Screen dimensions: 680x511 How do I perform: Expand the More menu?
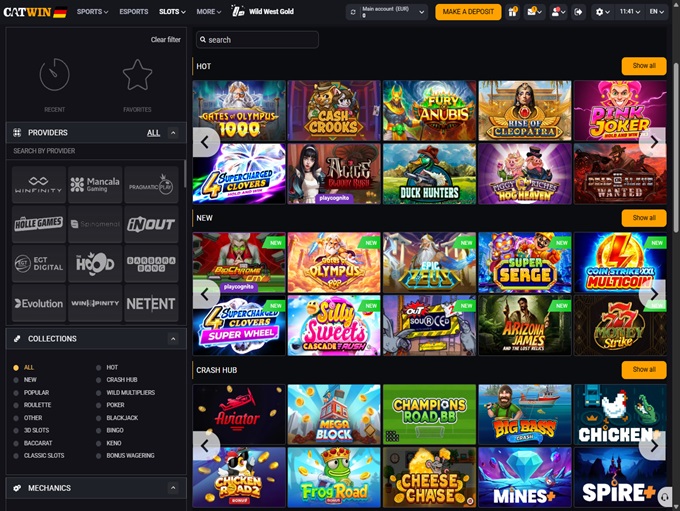click(209, 12)
